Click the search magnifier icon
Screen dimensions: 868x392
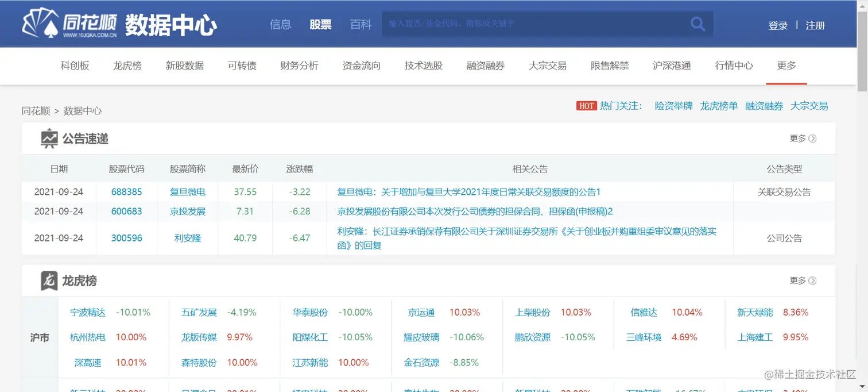pos(697,24)
